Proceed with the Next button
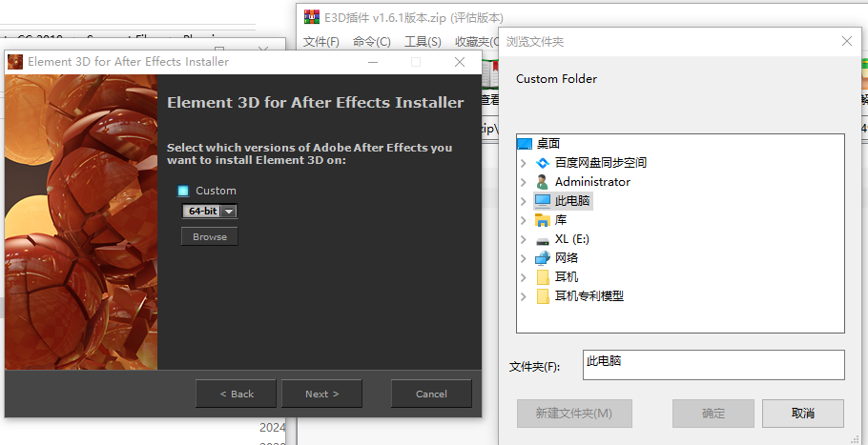 (x=321, y=394)
